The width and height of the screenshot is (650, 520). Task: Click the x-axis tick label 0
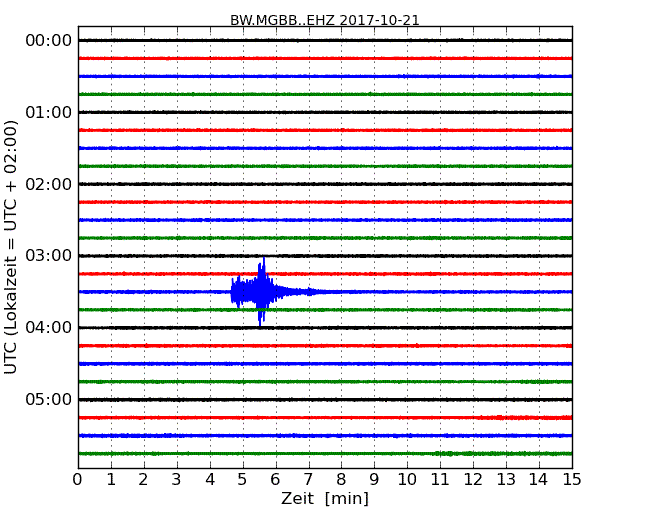point(78,480)
